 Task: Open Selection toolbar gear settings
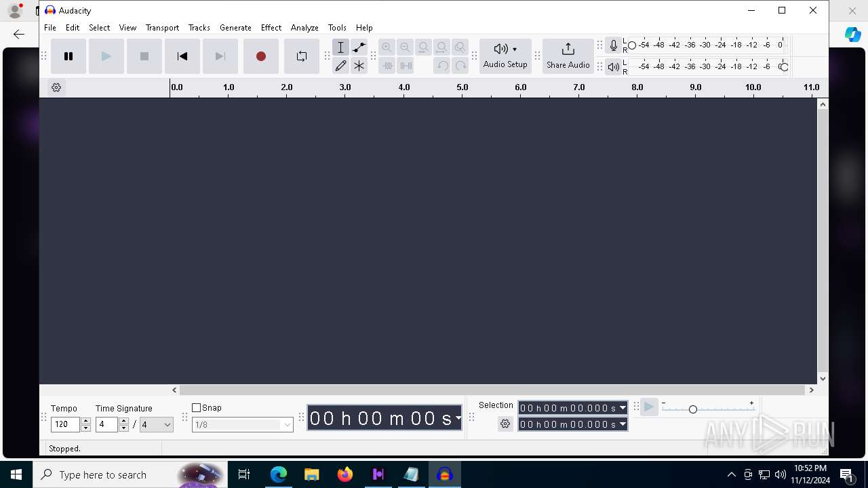pyautogui.click(x=505, y=424)
